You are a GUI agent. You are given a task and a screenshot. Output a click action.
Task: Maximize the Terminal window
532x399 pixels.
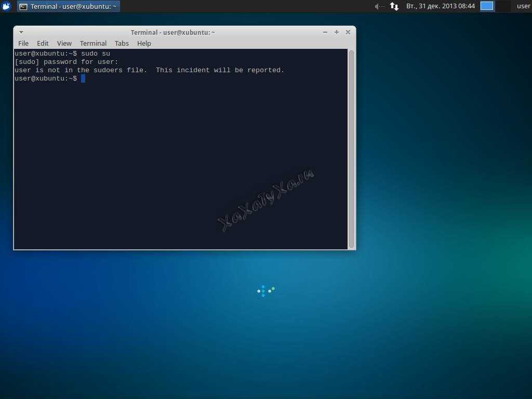pyautogui.click(x=337, y=32)
